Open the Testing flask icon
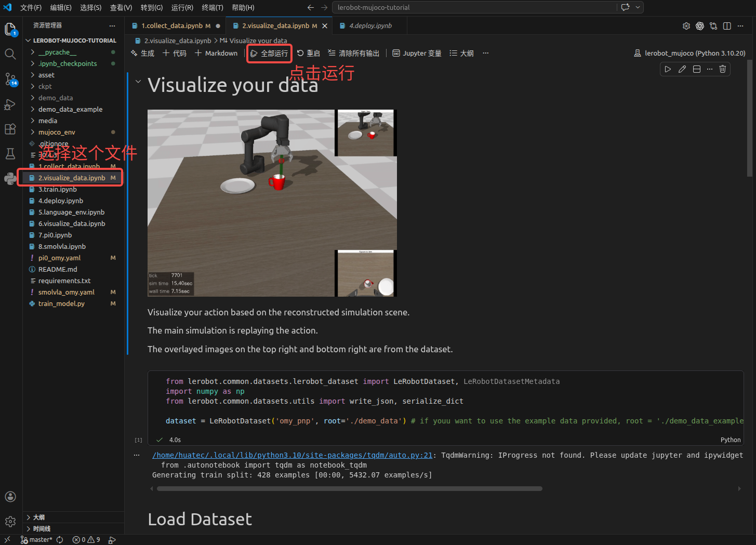The height and width of the screenshot is (545, 756). coord(10,154)
